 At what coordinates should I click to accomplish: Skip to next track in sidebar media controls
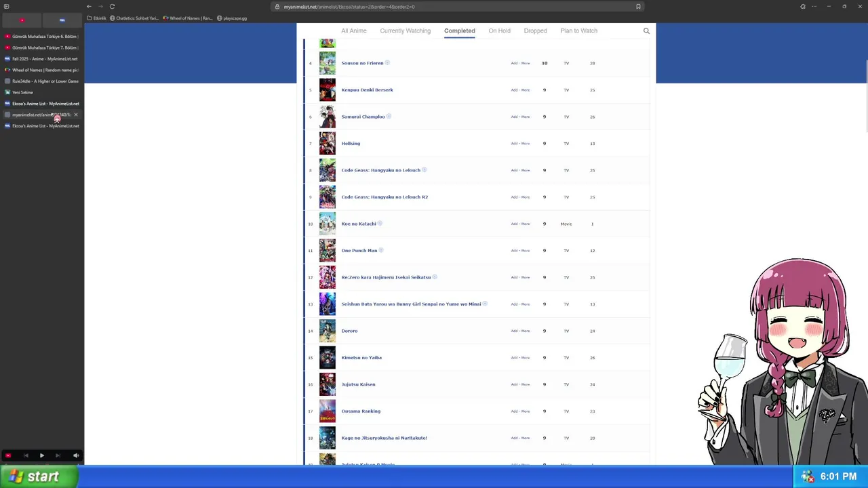click(58, 456)
